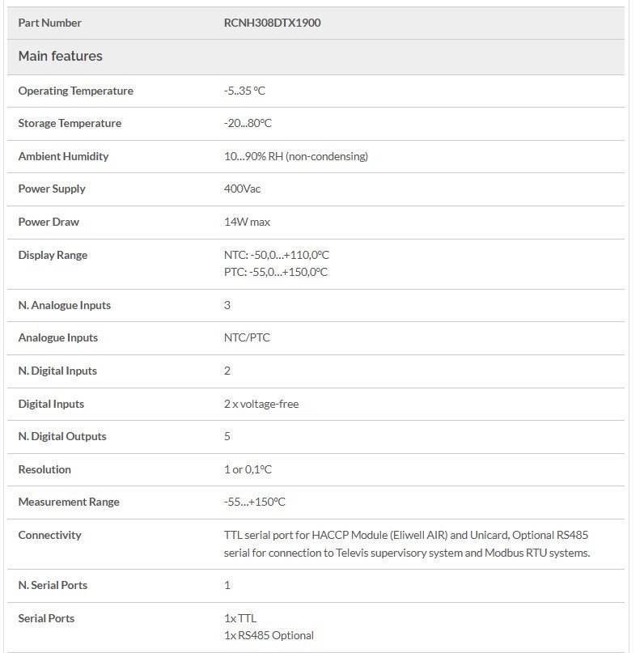
Task: Click the 400Vac power supply value
Action: 242,189
